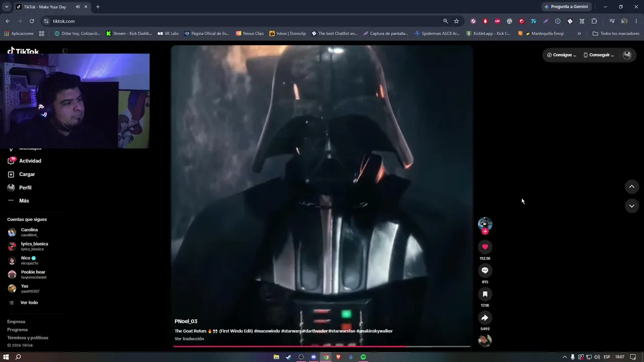Expand the Empresa footer section
Image resolution: width=644 pixels, height=362 pixels.
pyautogui.click(x=16, y=322)
